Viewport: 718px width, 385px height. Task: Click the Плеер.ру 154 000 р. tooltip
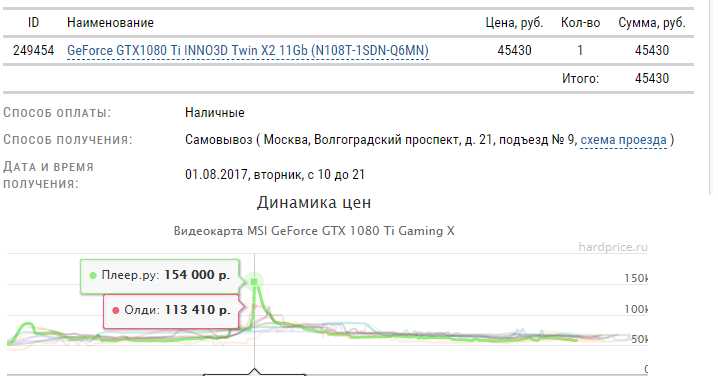pyautogui.click(x=160, y=276)
